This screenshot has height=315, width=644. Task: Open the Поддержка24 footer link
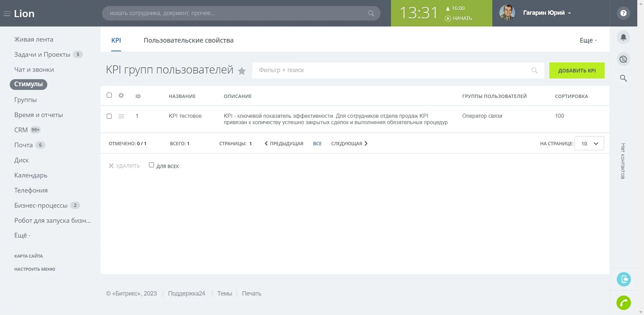(x=186, y=294)
